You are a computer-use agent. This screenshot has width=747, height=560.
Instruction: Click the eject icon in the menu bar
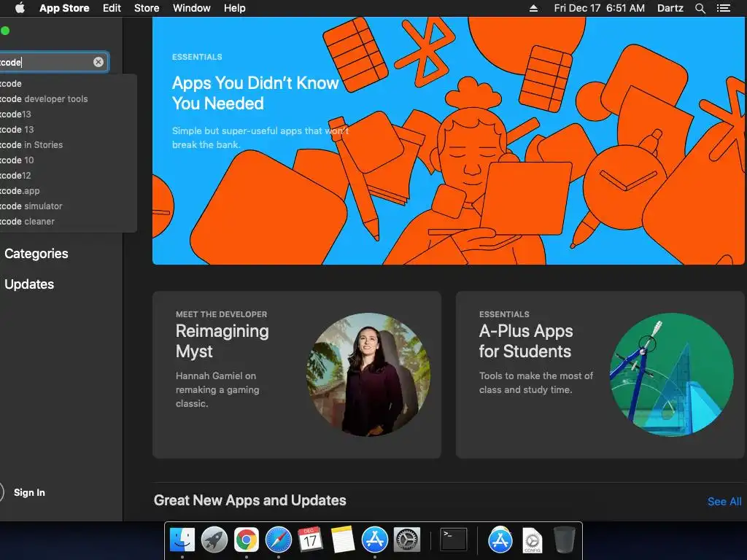point(533,8)
